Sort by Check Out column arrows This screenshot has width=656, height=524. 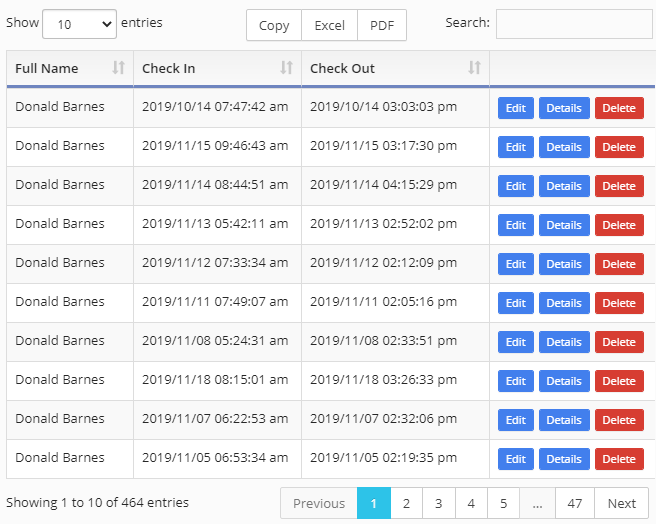tap(474, 67)
